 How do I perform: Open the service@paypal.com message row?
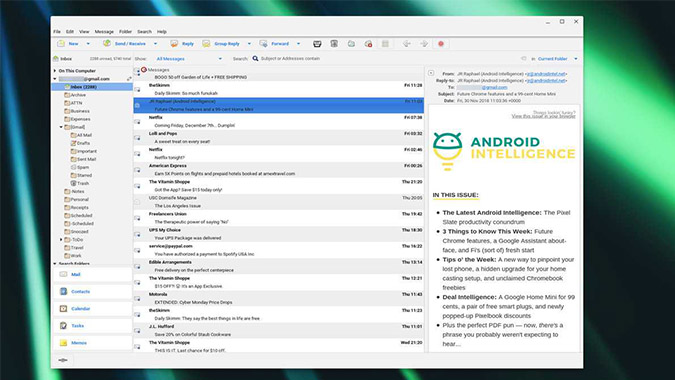279,250
